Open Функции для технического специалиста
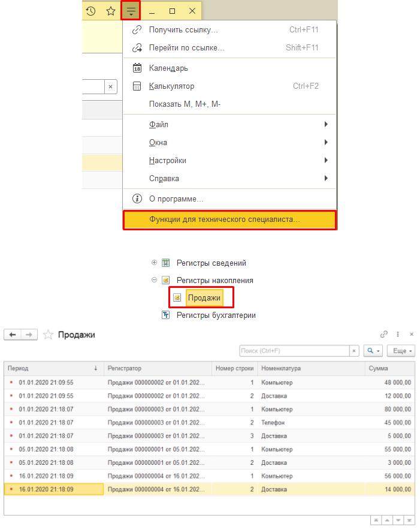This screenshot has width=420, height=529. [229, 220]
